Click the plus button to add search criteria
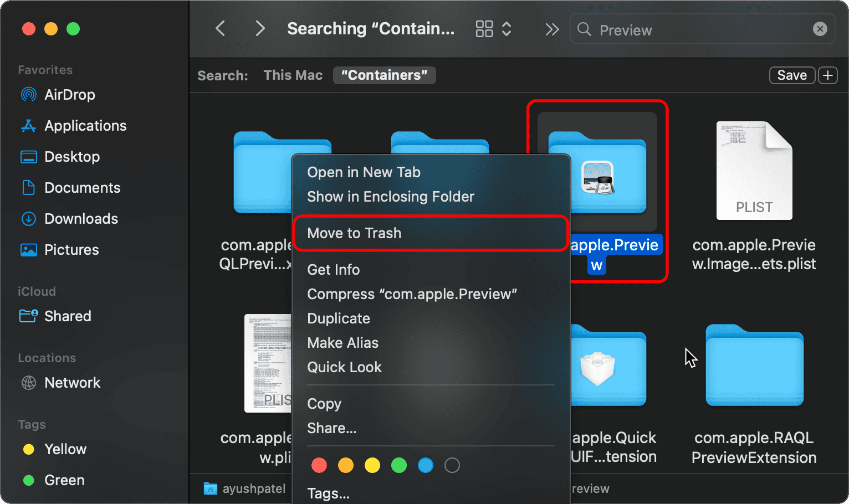 [x=828, y=75]
